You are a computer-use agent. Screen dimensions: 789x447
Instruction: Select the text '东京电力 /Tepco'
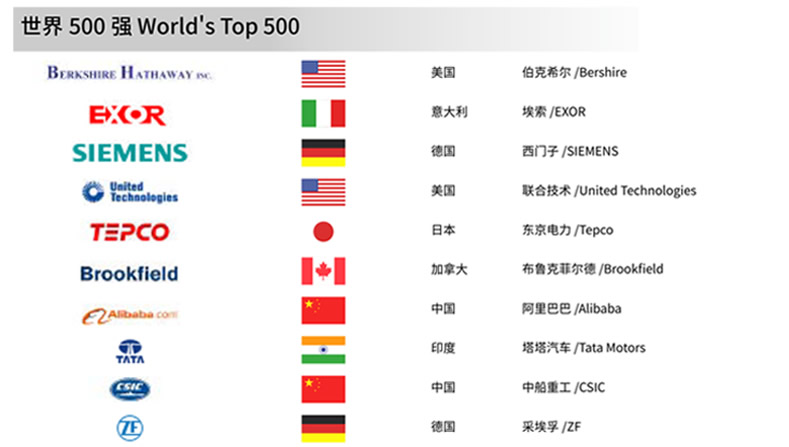pyautogui.click(x=568, y=230)
